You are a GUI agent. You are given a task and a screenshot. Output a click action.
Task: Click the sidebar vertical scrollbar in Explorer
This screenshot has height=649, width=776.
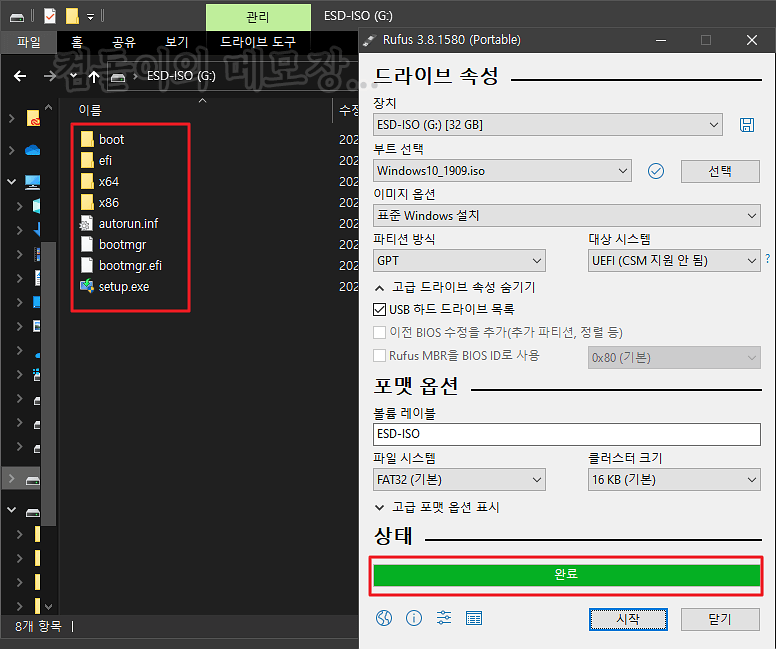48,384
